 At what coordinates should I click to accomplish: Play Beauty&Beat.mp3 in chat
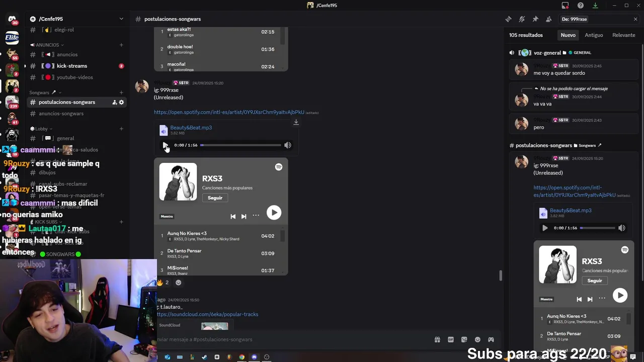coord(165,145)
